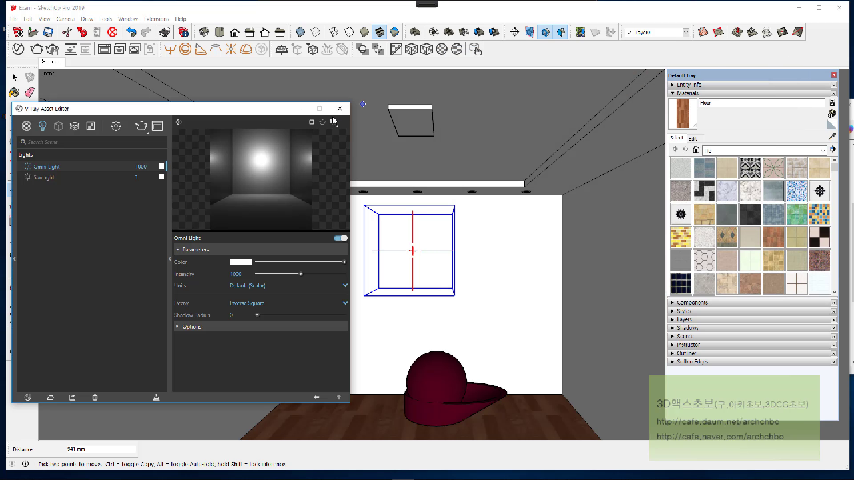Open the materials collection dropdown list
The width and height of the screenshot is (854, 480).
pos(765,150)
